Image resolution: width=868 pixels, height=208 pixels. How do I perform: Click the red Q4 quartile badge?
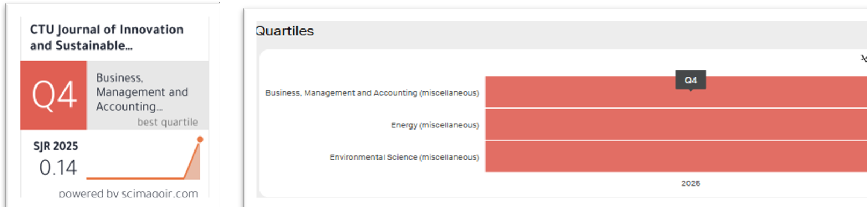point(54,95)
